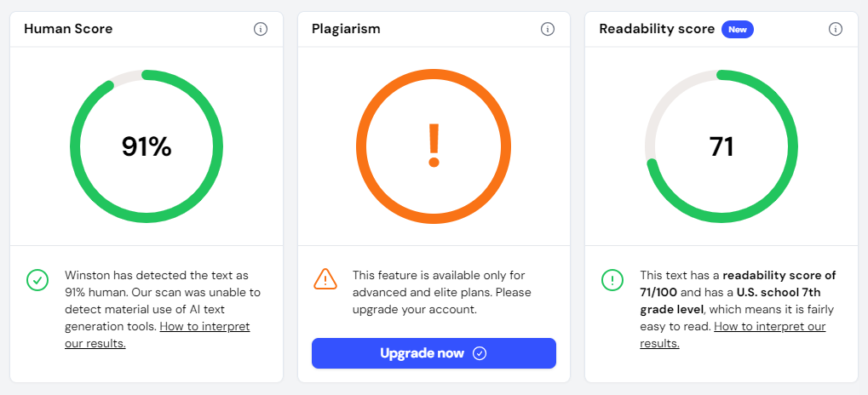The width and height of the screenshot is (868, 395).
Task: Click the green checkmark icon under Human Score
Action: coord(37,280)
